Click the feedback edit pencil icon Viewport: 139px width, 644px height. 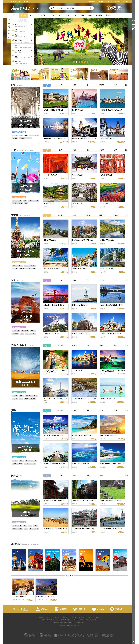134,29
